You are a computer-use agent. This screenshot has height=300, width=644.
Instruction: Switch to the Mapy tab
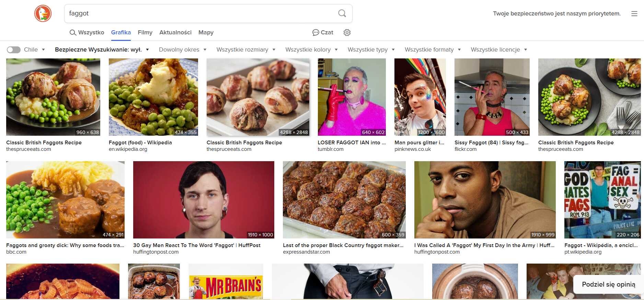206,32
